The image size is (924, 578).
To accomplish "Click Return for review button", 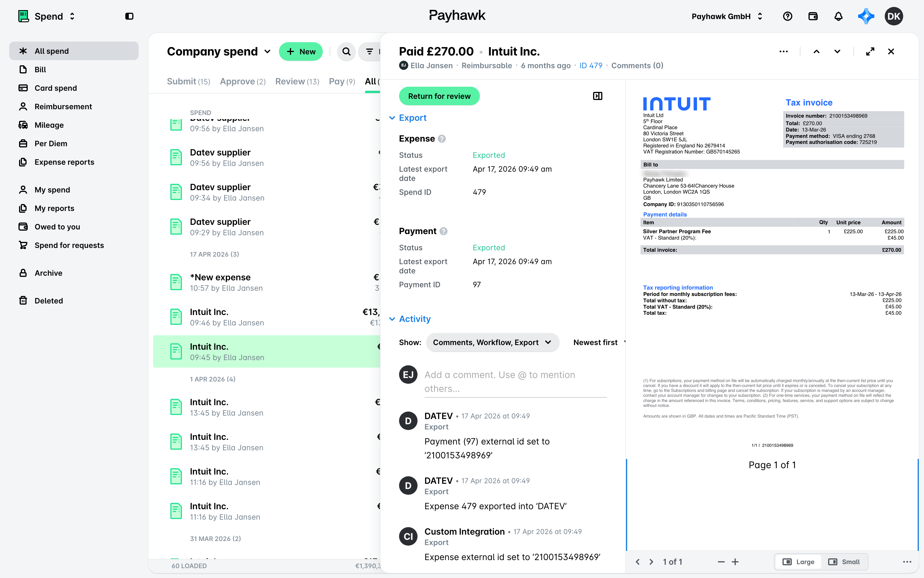I will 439,96.
